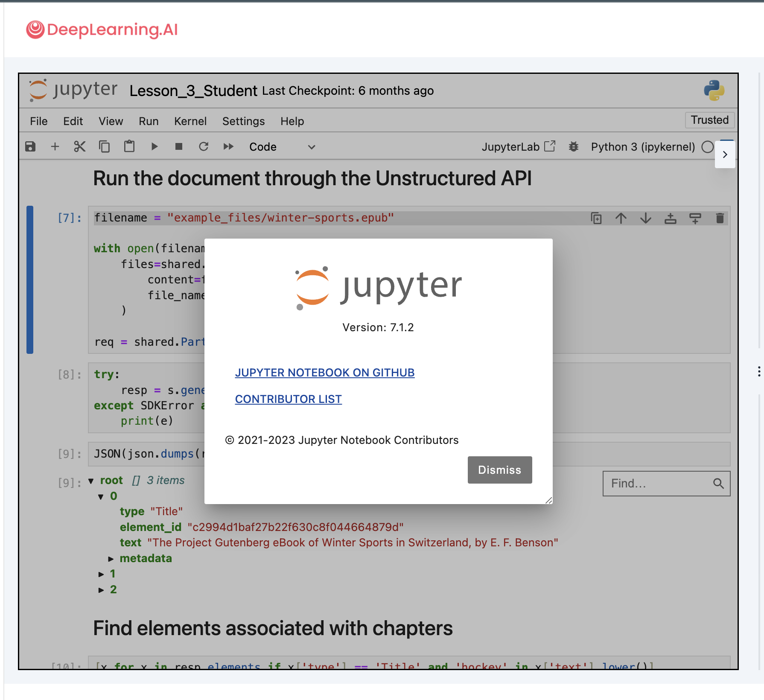Image resolution: width=764 pixels, height=700 pixels.
Task: Move cell 7 down with arrow icon
Action: (646, 219)
